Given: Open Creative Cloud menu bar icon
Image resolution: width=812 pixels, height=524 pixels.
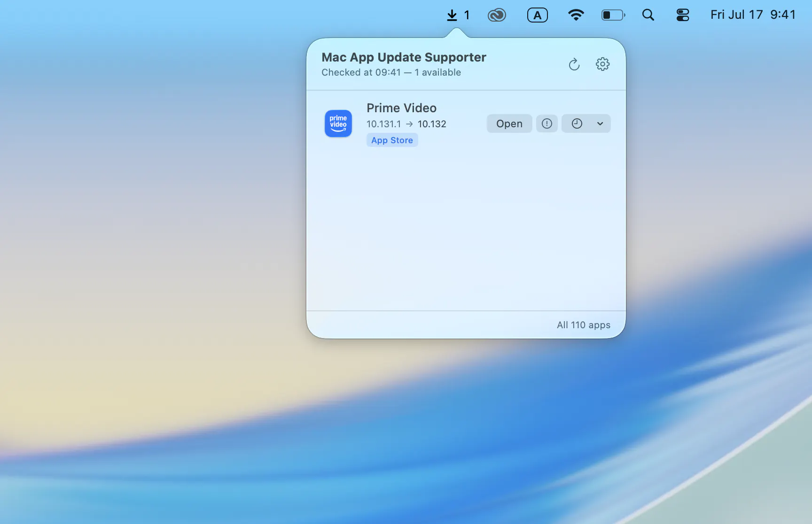Looking at the screenshot, I should click(x=497, y=15).
